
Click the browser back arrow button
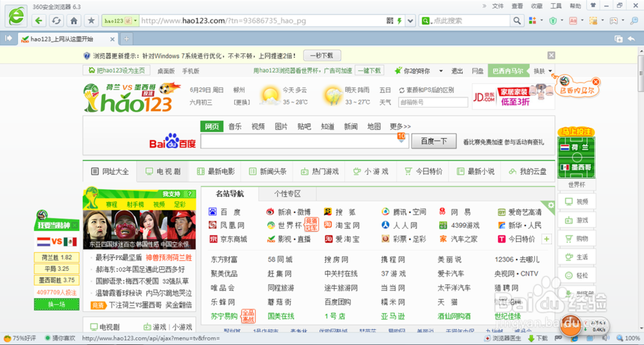39,21
